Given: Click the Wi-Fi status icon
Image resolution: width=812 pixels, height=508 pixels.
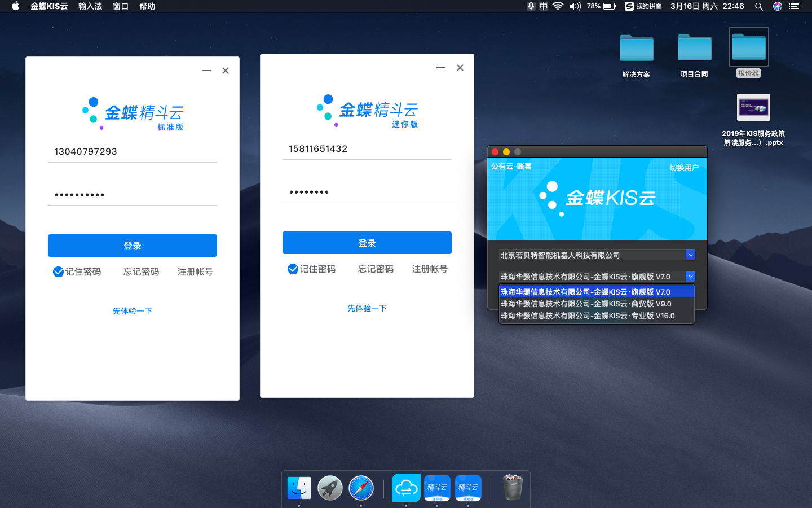Looking at the screenshot, I should coord(558,6).
